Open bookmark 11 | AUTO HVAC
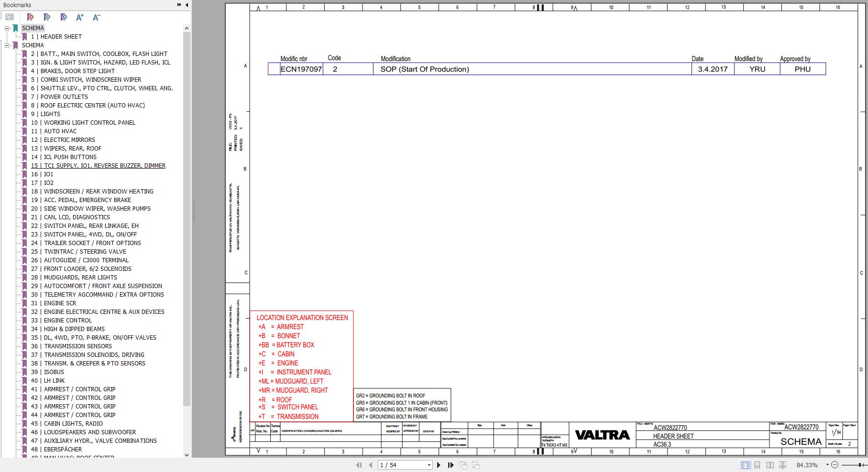 coord(54,131)
